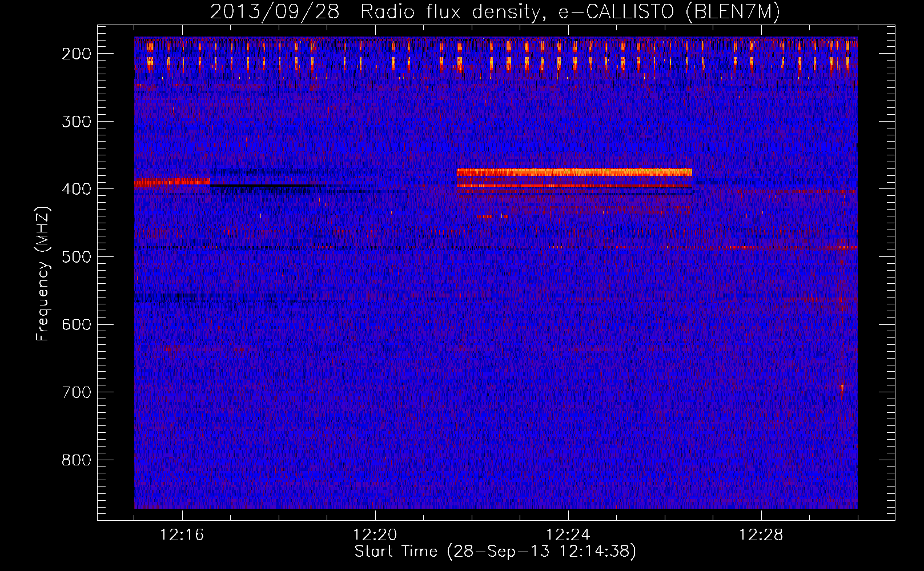Click the 'Frequency (MHZ)' axis label

(43, 274)
